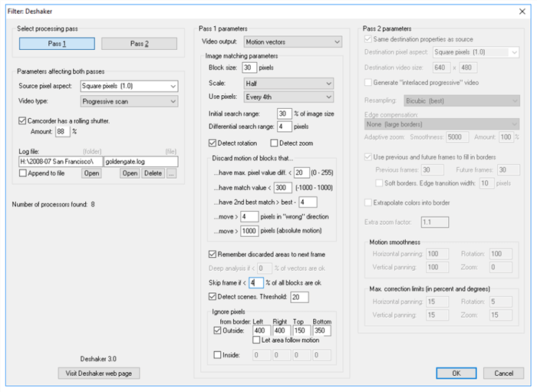The height and width of the screenshot is (392, 537).
Task: Enable the Inside ignore pixels checkbox
Action: pos(216,355)
